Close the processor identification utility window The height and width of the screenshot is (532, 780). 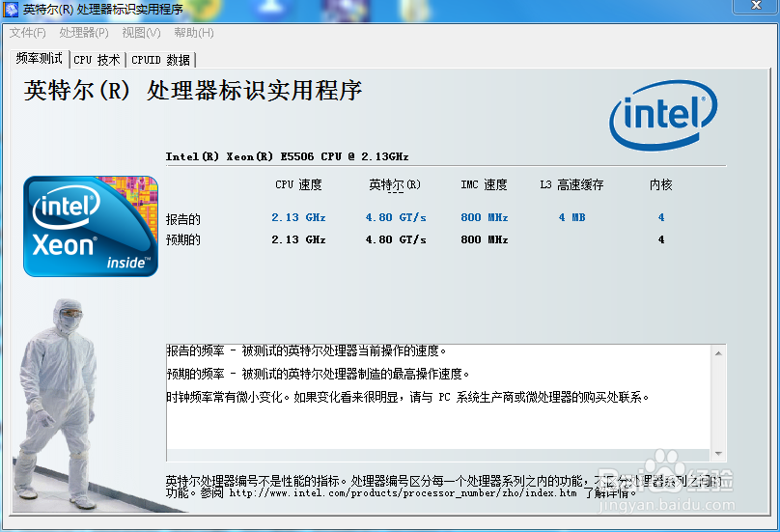tap(756, 6)
